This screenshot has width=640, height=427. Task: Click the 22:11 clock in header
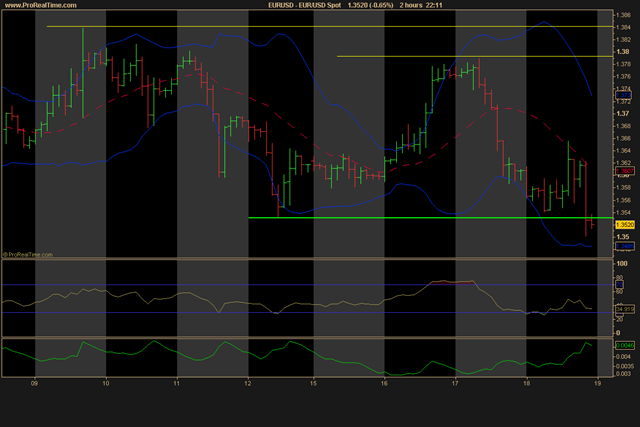(x=433, y=5)
